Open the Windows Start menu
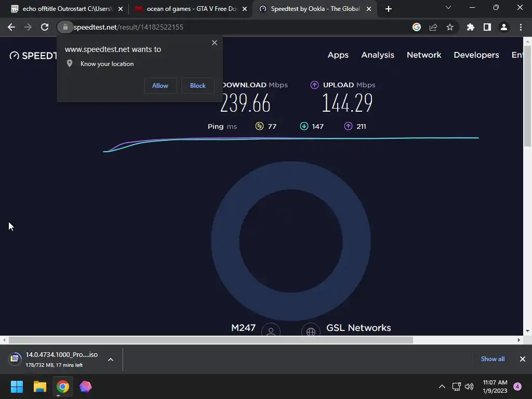532x399 pixels. click(x=17, y=387)
